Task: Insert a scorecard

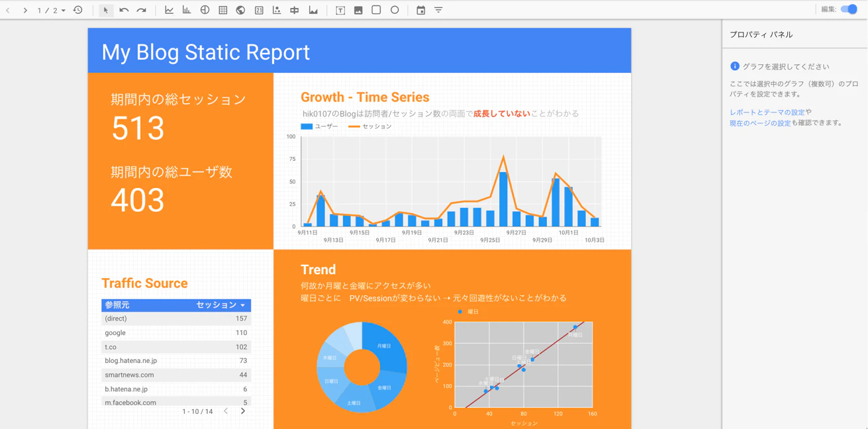Action: (259, 10)
